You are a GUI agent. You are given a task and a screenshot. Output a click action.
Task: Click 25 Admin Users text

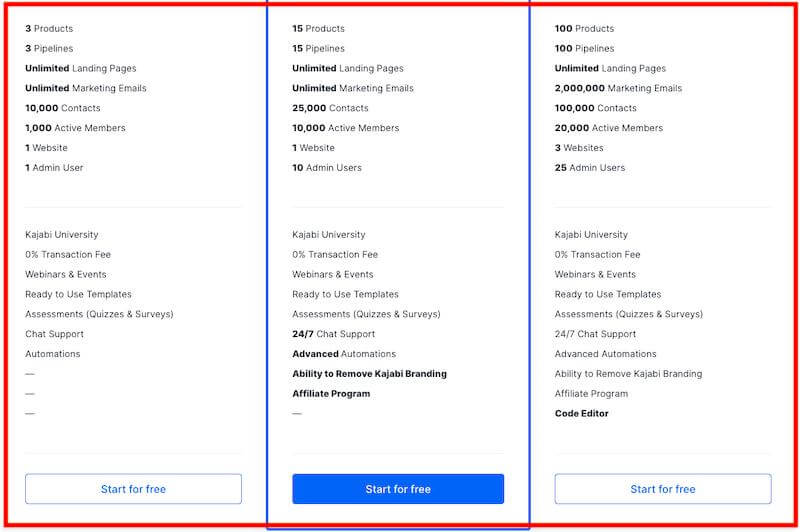[590, 167]
